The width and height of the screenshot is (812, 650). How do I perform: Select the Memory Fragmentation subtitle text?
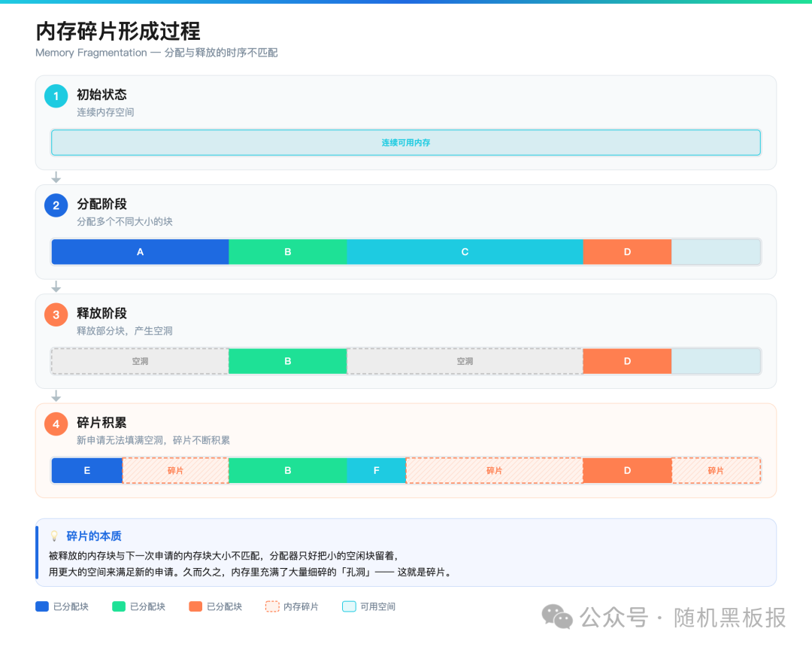tap(156, 53)
